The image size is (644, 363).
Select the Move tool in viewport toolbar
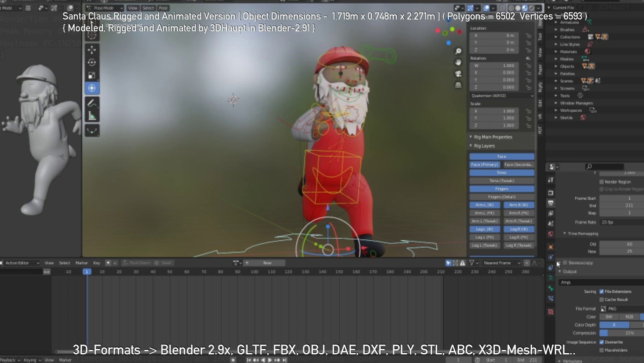[x=92, y=50]
